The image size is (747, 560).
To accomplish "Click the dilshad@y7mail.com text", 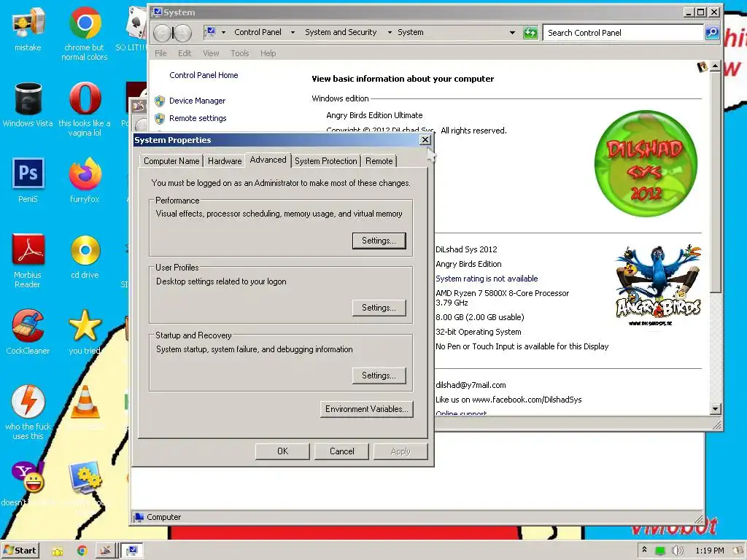I will (x=471, y=385).
